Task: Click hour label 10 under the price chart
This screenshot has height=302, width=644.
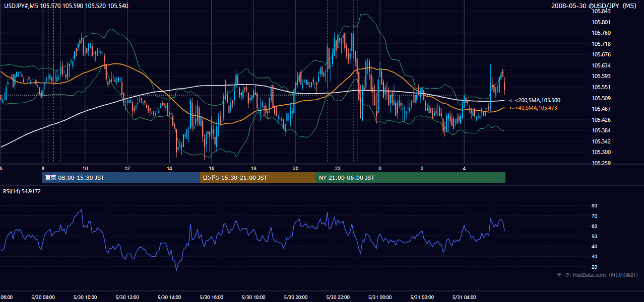Action: click(x=85, y=168)
